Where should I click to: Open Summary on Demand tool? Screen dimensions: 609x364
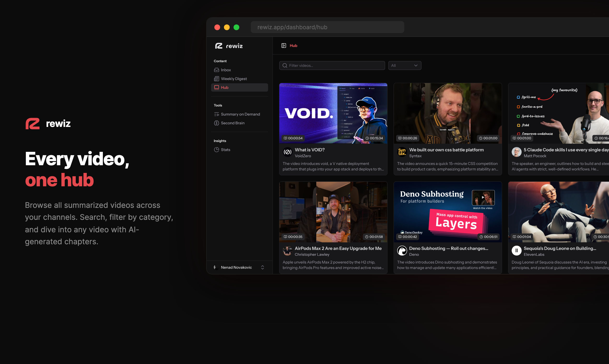(240, 114)
